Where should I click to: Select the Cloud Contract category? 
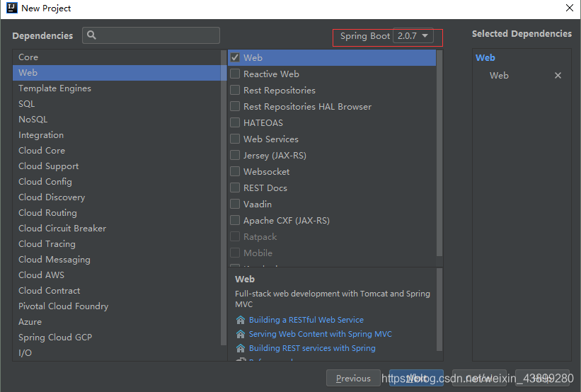point(117,291)
